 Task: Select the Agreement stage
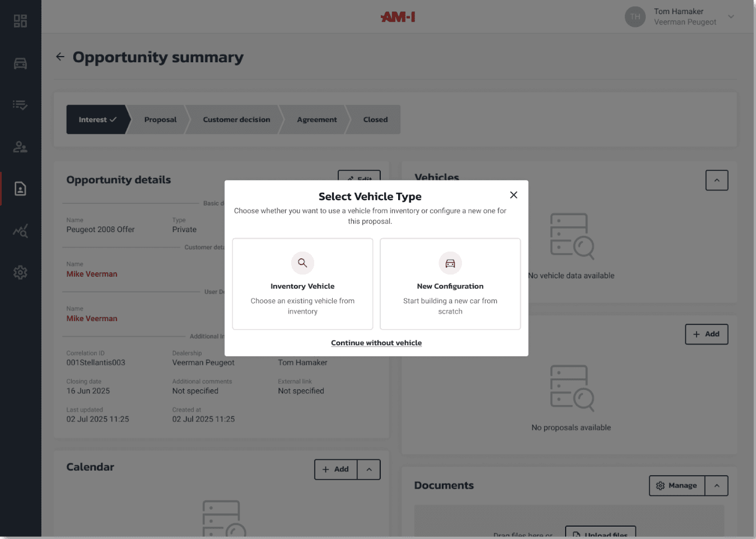(x=317, y=119)
